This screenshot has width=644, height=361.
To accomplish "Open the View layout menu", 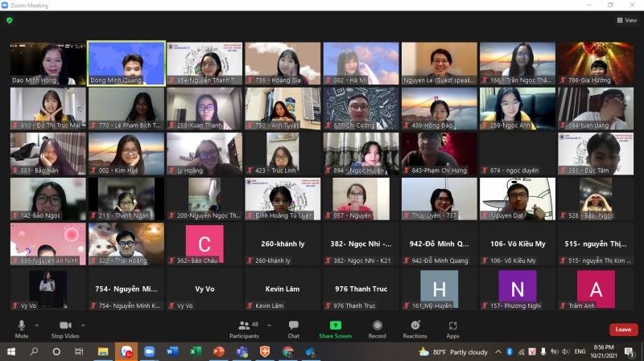I will (626, 20).
